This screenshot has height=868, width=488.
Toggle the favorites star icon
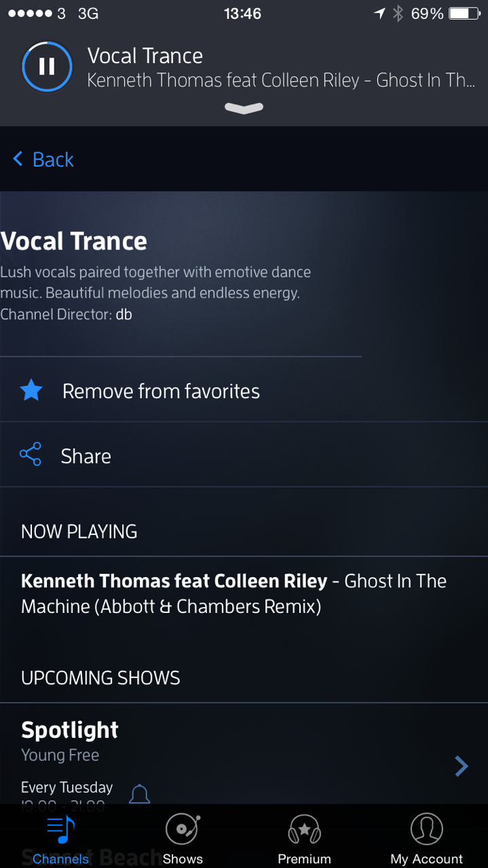[31, 391]
